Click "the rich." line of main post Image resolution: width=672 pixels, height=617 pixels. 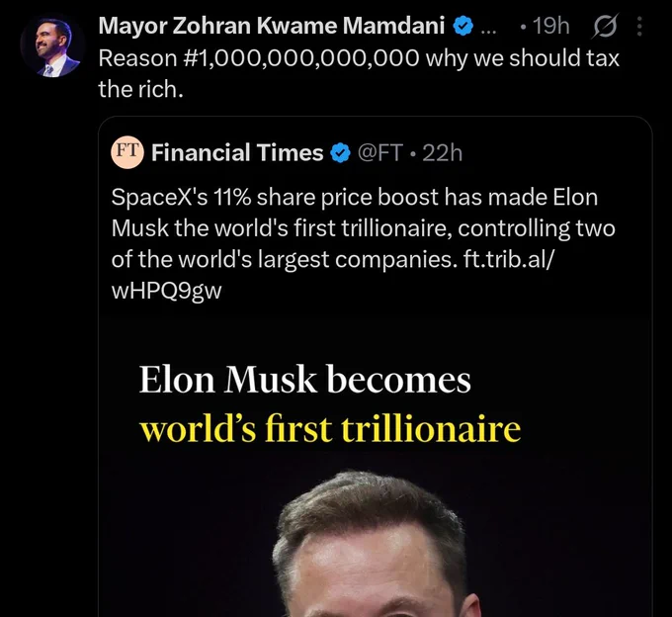tap(140, 89)
